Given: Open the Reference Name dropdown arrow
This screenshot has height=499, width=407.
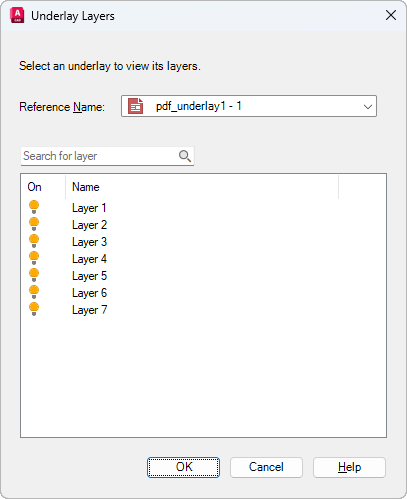Looking at the screenshot, I should (x=368, y=107).
